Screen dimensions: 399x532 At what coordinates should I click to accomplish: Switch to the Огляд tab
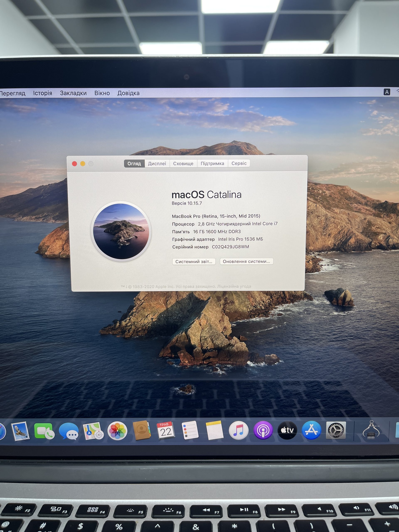click(134, 164)
